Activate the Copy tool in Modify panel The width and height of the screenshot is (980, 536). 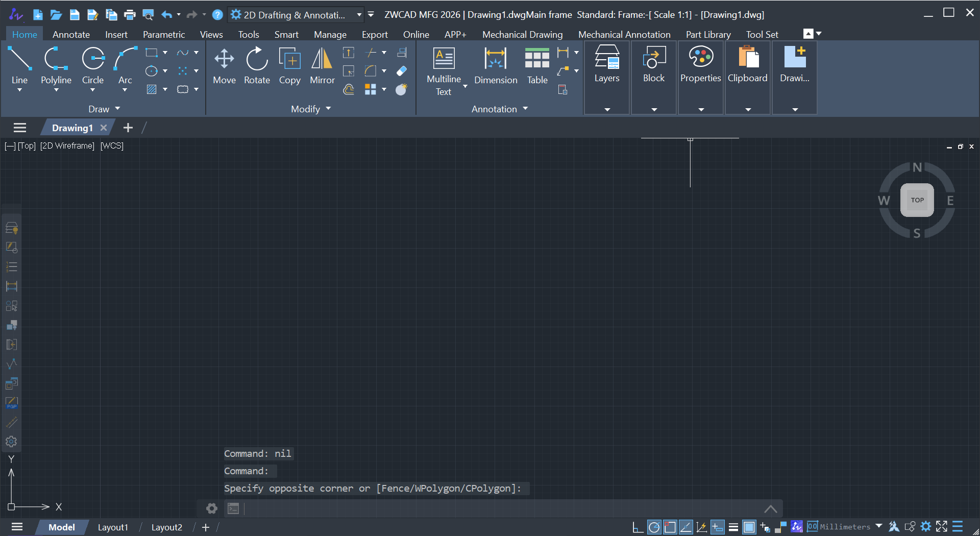289,65
